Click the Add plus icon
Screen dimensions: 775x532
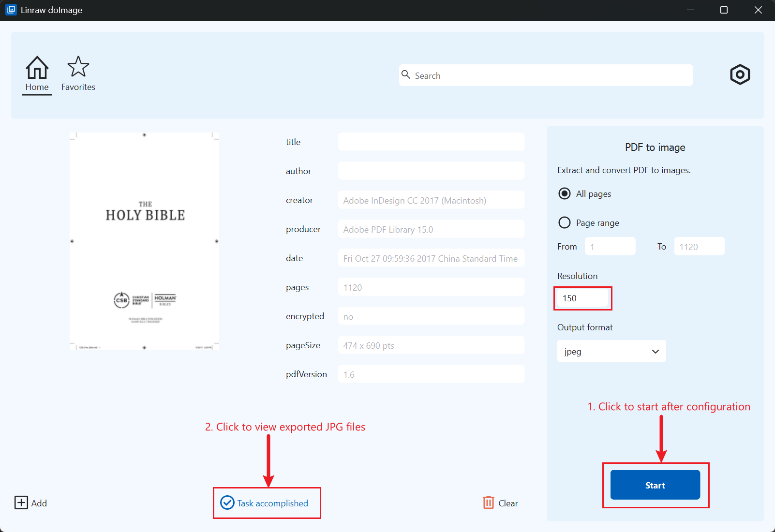click(21, 503)
